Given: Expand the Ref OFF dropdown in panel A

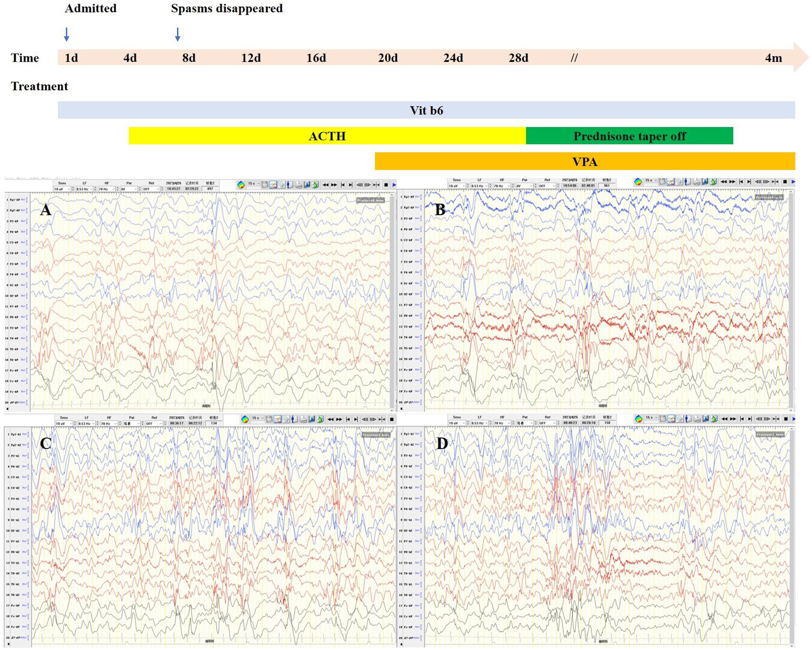Looking at the screenshot, I should pyautogui.click(x=158, y=189).
